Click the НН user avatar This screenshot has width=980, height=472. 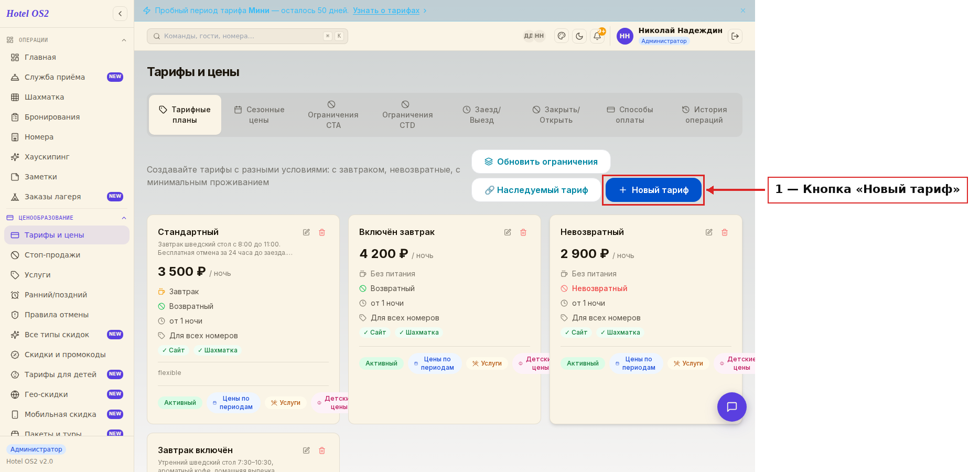(624, 36)
